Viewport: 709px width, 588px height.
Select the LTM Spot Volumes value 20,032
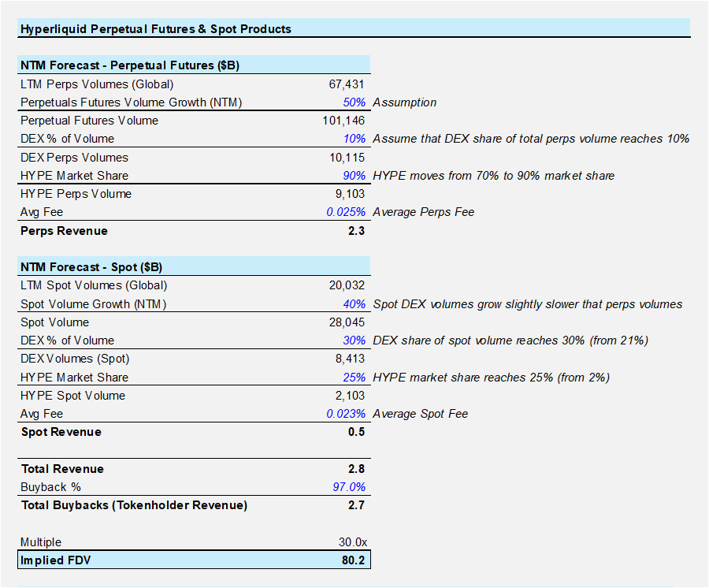pyautogui.click(x=347, y=285)
